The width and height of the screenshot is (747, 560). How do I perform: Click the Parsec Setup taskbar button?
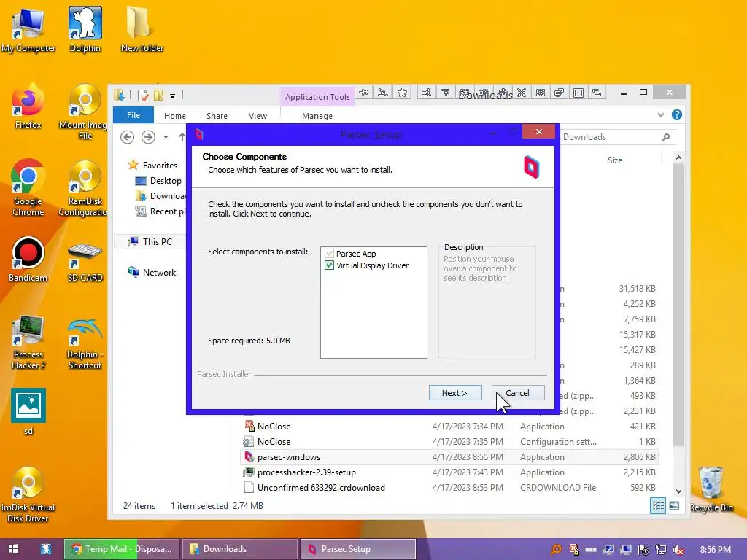[x=358, y=549]
